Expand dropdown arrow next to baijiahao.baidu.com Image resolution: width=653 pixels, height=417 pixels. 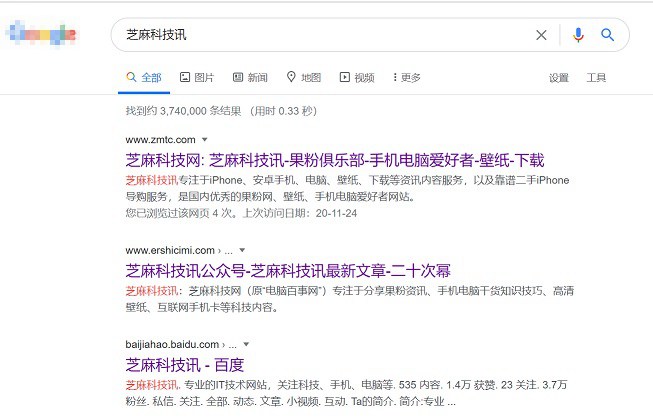[x=246, y=345]
